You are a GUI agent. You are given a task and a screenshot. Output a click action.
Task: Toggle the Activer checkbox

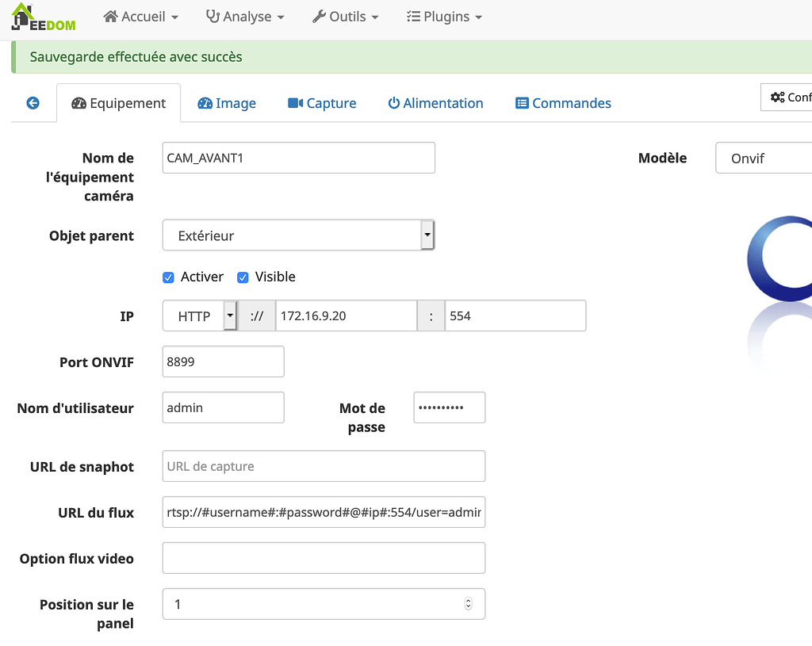tap(168, 277)
